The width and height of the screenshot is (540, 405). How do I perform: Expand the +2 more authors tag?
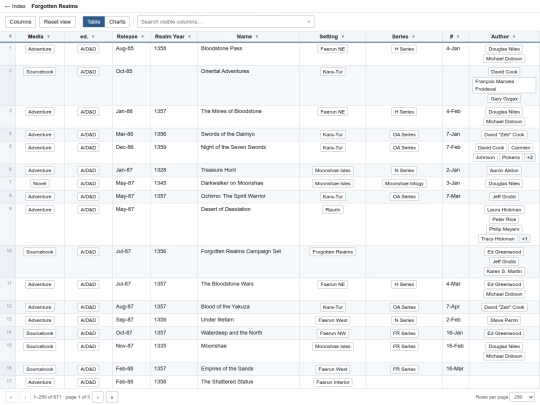click(x=530, y=157)
